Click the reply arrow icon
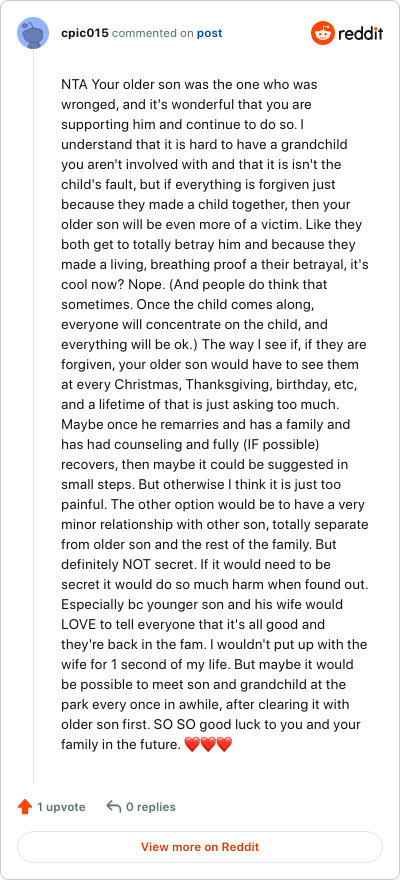Screen dimensions: 400x880 tap(114, 807)
